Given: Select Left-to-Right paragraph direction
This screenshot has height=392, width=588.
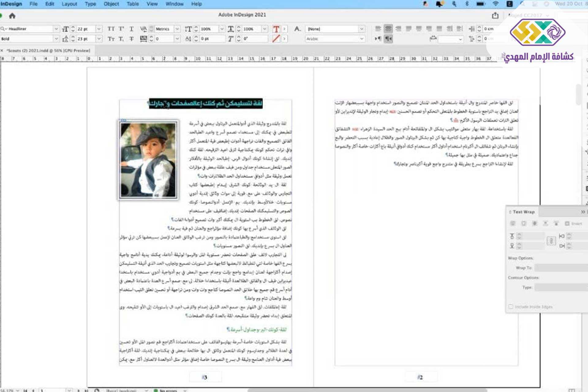Looking at the screenshot, I should click(x=378, y=39).
